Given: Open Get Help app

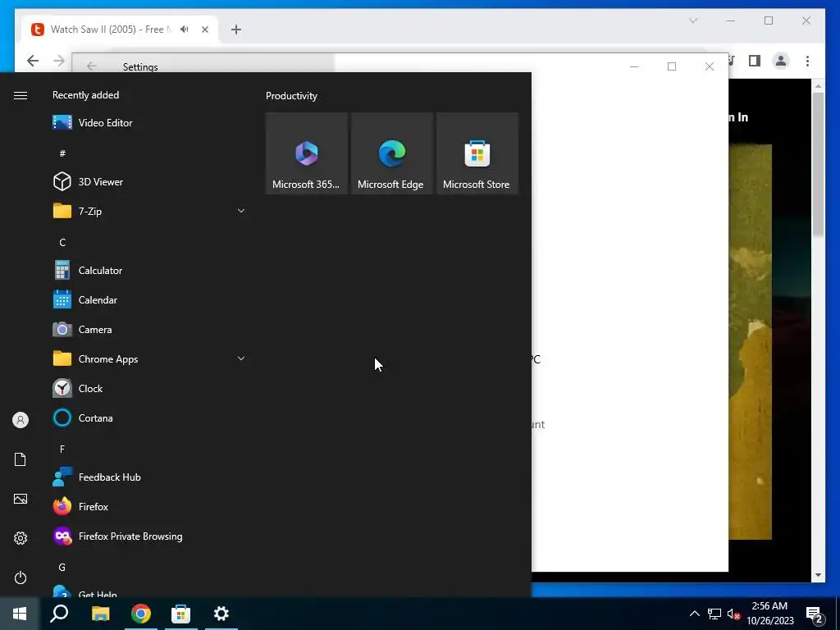Looking at the screenshot, I should click(148, 592).
